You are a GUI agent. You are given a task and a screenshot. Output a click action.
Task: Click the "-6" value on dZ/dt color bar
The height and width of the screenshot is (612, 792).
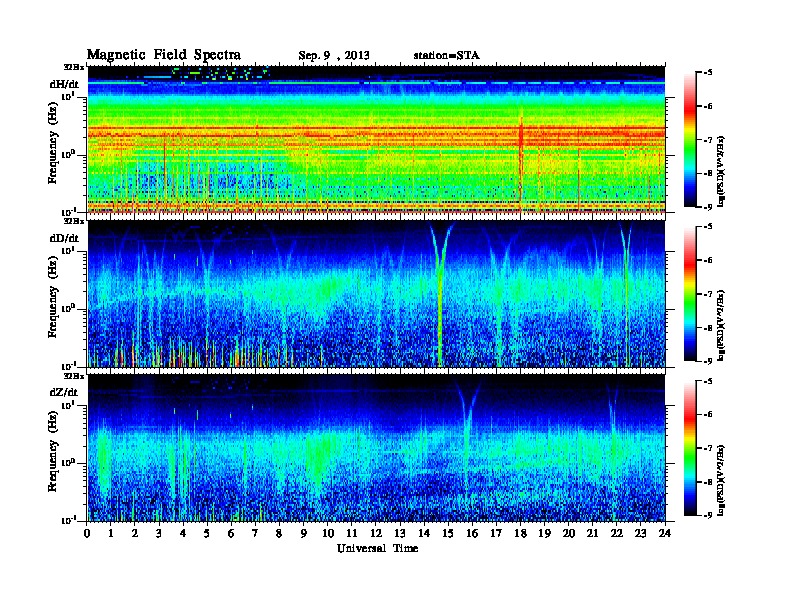708,414
